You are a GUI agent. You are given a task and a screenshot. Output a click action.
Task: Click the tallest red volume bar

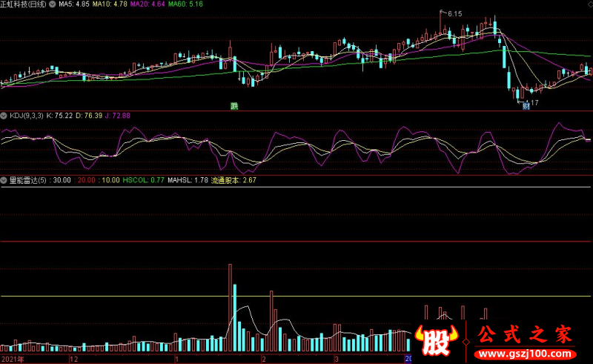[230, 308]
